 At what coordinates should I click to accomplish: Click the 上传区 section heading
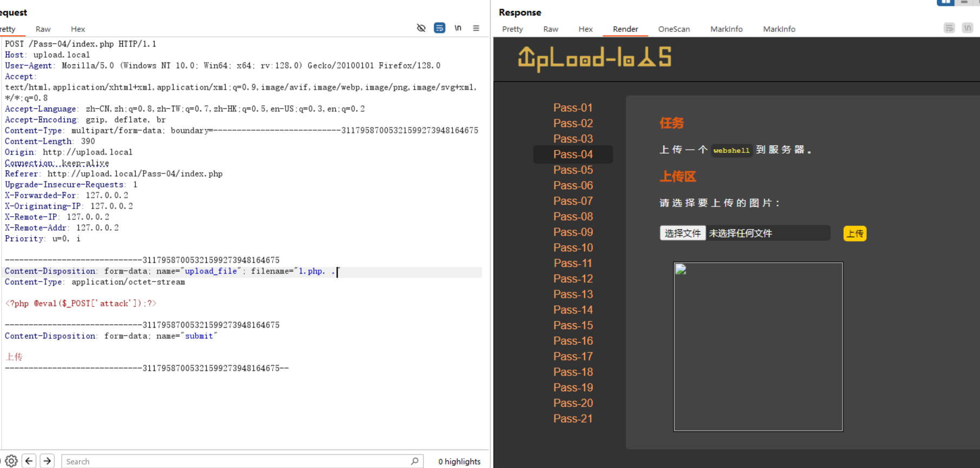pos(678,177)
